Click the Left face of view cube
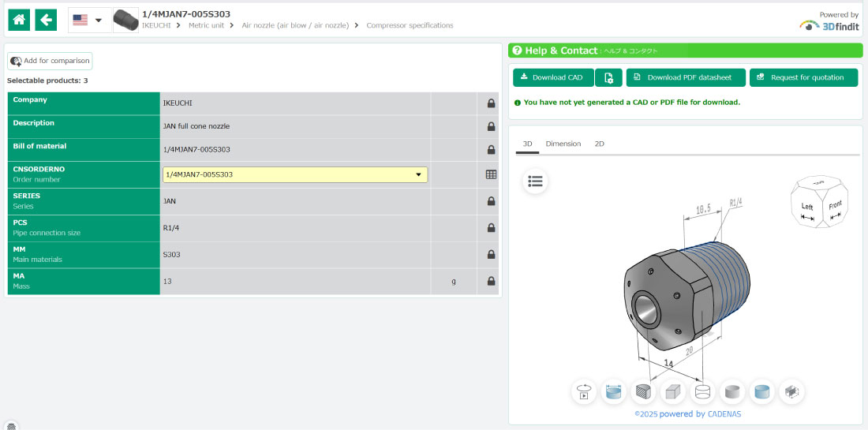This screenshot has height=430, width=868. (807, 208)
